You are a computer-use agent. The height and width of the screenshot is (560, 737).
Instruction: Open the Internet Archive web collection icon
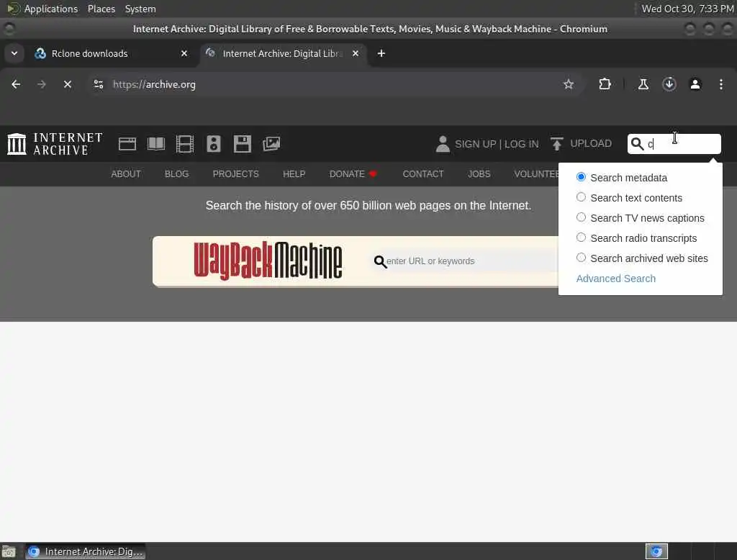tap(127, 144)
